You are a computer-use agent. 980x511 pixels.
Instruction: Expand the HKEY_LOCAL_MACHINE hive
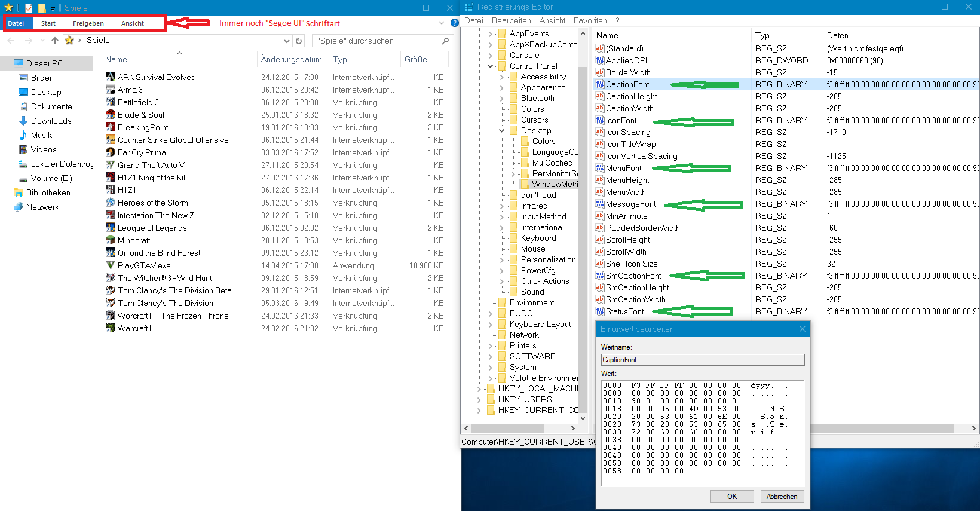click(x=479, y=388)
